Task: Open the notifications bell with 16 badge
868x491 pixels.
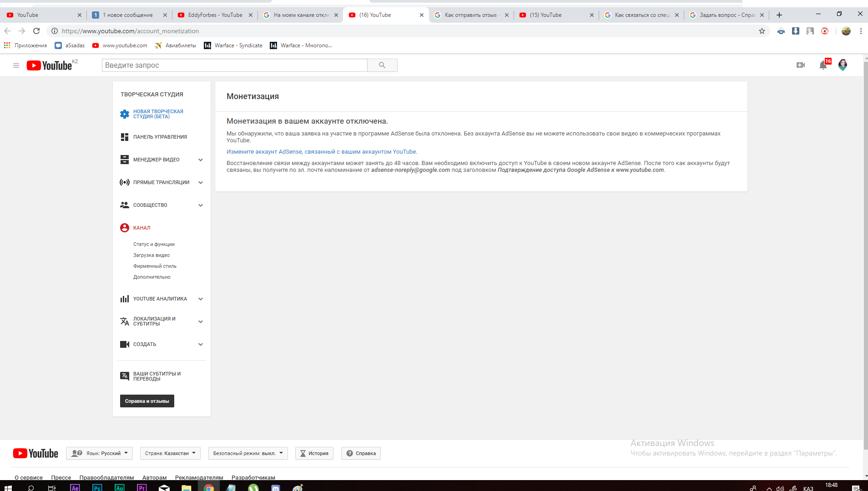Action: pyautogui.click(x=823, y=65)
